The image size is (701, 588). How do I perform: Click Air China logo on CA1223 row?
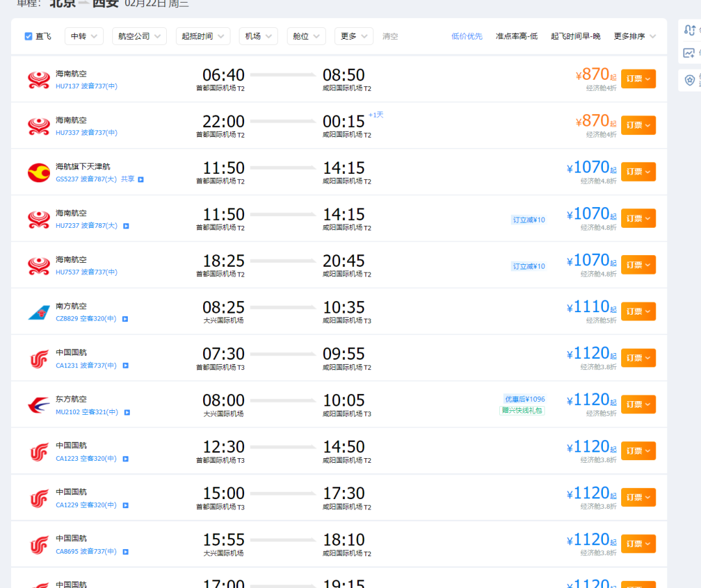point(39,452)
